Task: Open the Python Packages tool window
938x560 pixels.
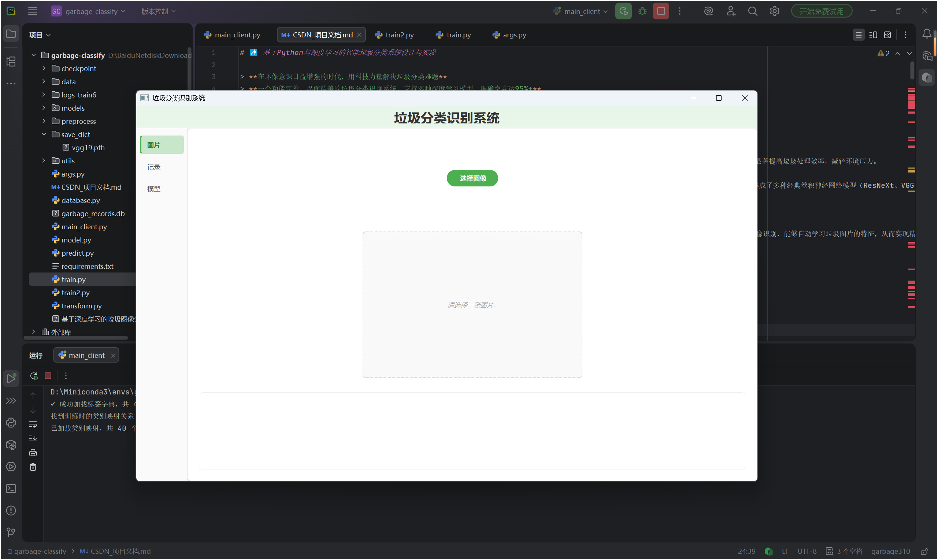Action: pos(11,445)
